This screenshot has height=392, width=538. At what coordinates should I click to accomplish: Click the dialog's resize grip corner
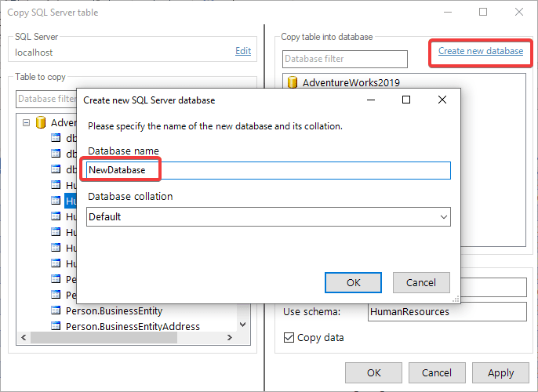[x=456, y=299]
